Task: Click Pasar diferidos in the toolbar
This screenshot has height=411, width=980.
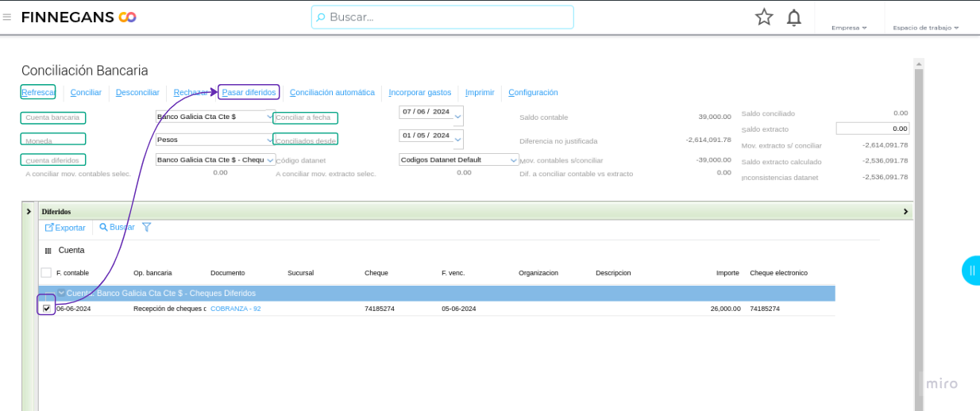Action: click(249, 93)
